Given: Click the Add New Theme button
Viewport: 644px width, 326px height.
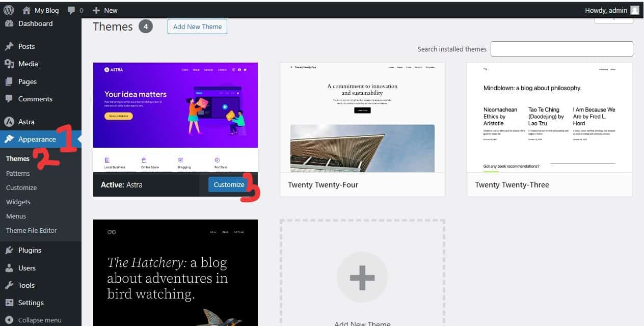Looking at the screenshot, I should (197, 26).
